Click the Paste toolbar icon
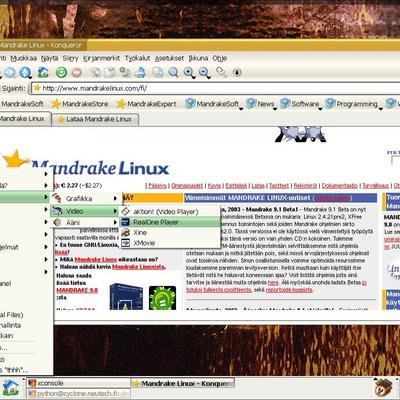 [x=125, y=72]
